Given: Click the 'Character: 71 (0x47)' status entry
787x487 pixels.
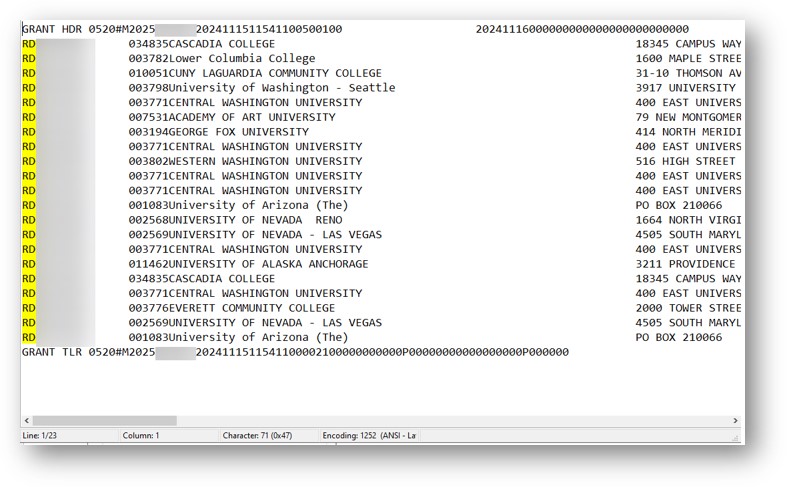Looking at the screenshot, I should [x=257, y=436].
